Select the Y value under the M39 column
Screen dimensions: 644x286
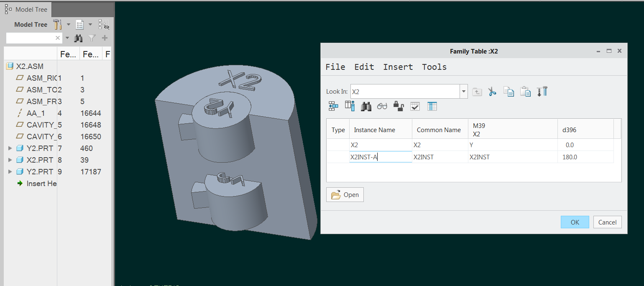click(x=472, y=145)
